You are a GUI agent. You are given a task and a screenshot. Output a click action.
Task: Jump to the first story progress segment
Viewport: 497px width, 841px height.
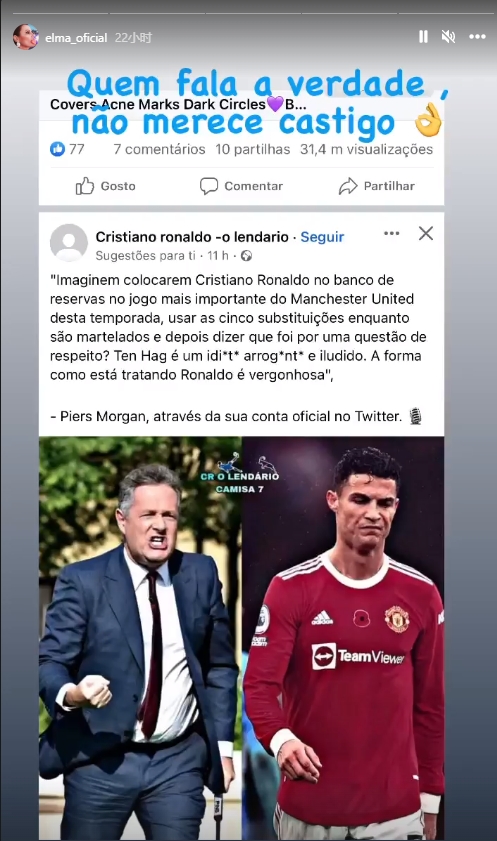click(60, 13)
